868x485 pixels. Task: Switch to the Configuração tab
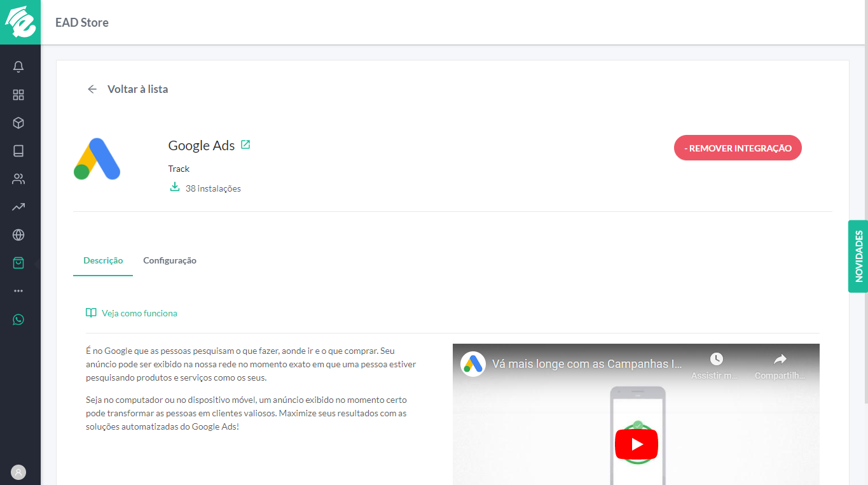(x=170, y=260)
